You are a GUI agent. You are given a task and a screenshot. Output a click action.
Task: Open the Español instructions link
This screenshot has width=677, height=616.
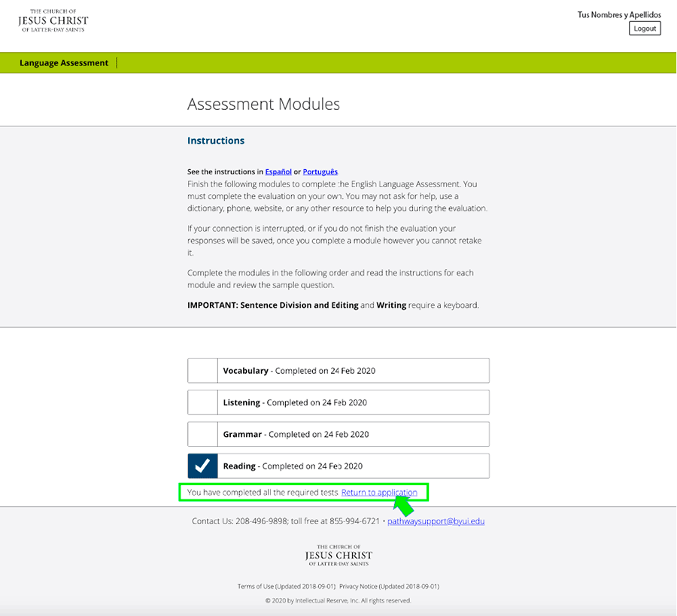coord(278,171)
